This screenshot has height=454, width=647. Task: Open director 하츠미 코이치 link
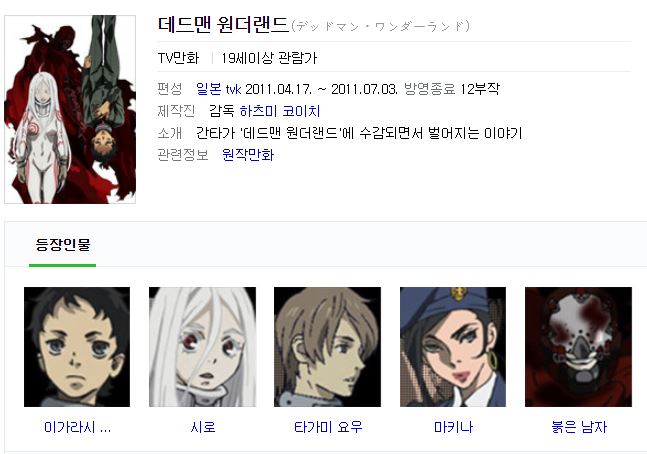pos(280,111)
